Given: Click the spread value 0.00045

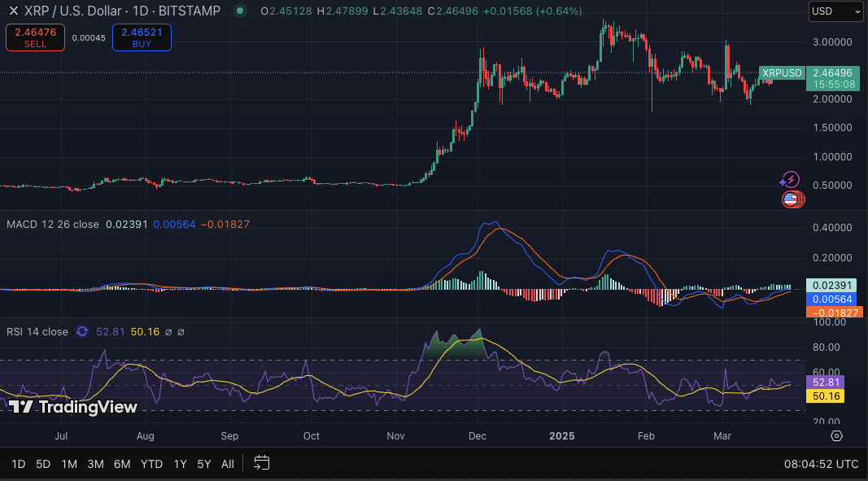Looking at the screenshot, I should [x=89, y=37].
